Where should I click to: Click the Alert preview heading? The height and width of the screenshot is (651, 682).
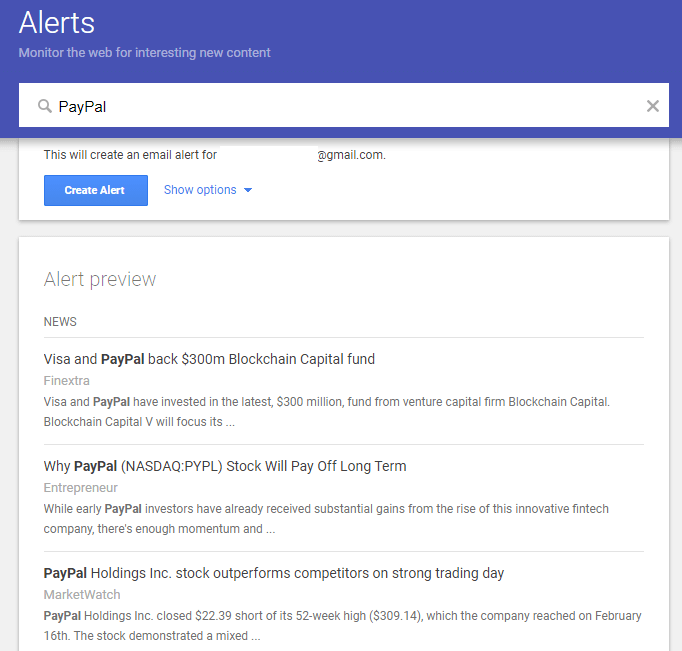(x=100, y=279)
